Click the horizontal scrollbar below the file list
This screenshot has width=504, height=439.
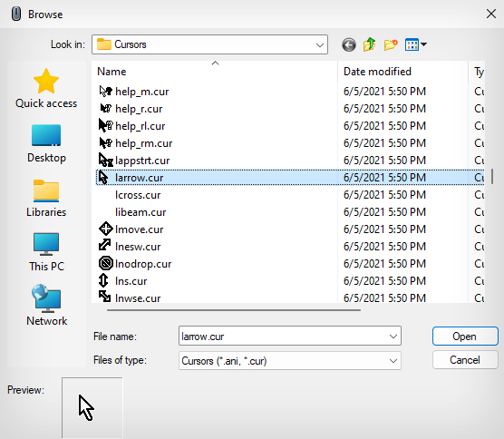coord(234,310)
